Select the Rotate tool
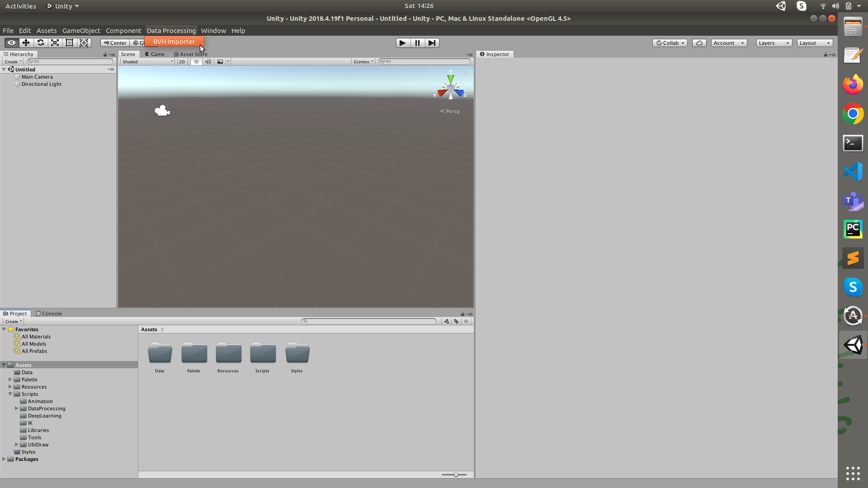868x488 pixels. point(41,43)
